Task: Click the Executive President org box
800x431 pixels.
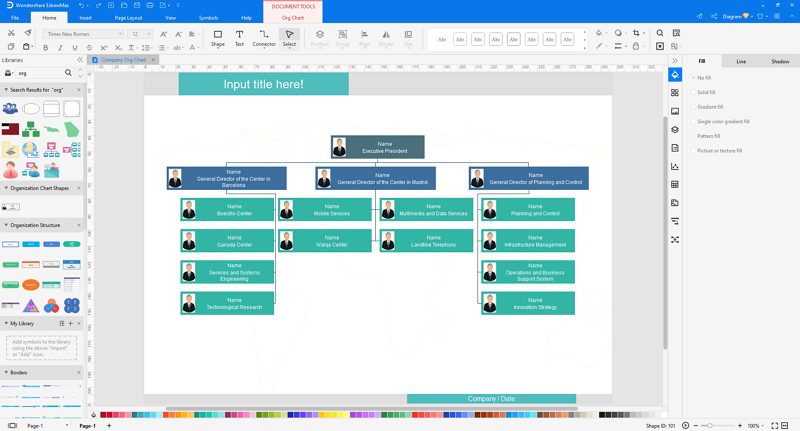Action: point(378,147)
